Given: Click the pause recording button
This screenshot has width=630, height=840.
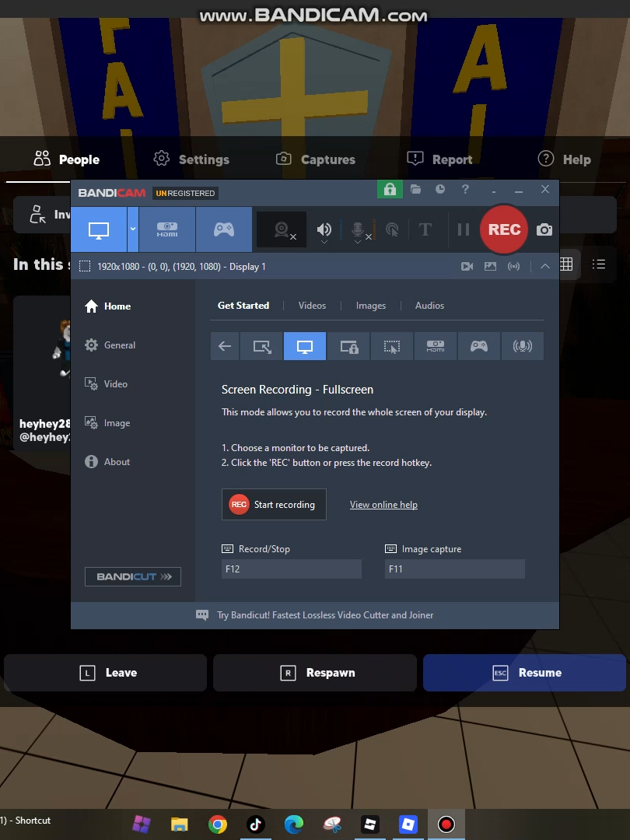Looking at the screenshot, I should [x=464, y=229].
